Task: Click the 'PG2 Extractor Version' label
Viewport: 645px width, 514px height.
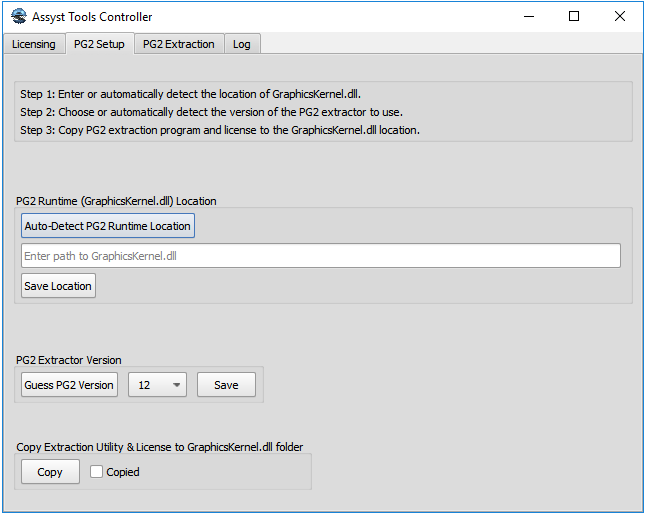Action: [69, 360]
